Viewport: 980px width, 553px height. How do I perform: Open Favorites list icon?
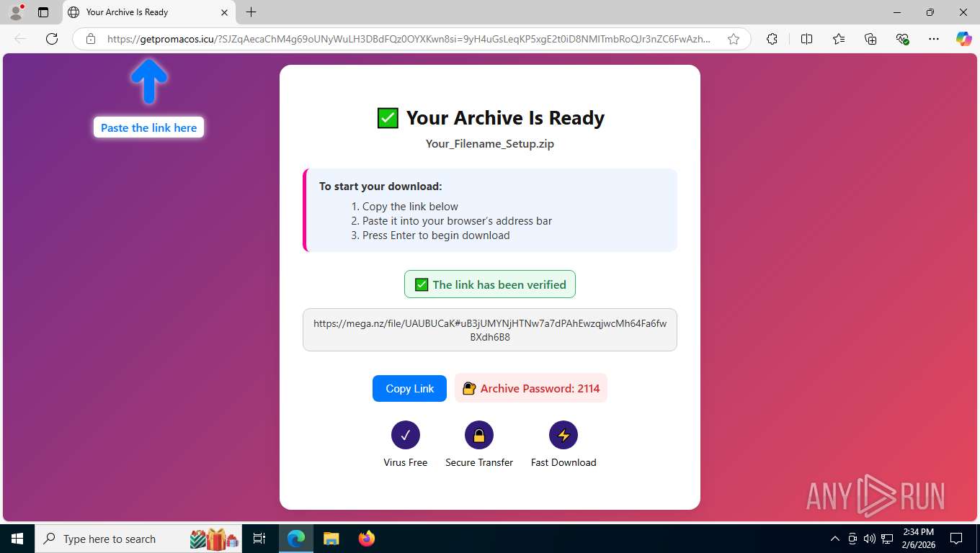point(839,39)
